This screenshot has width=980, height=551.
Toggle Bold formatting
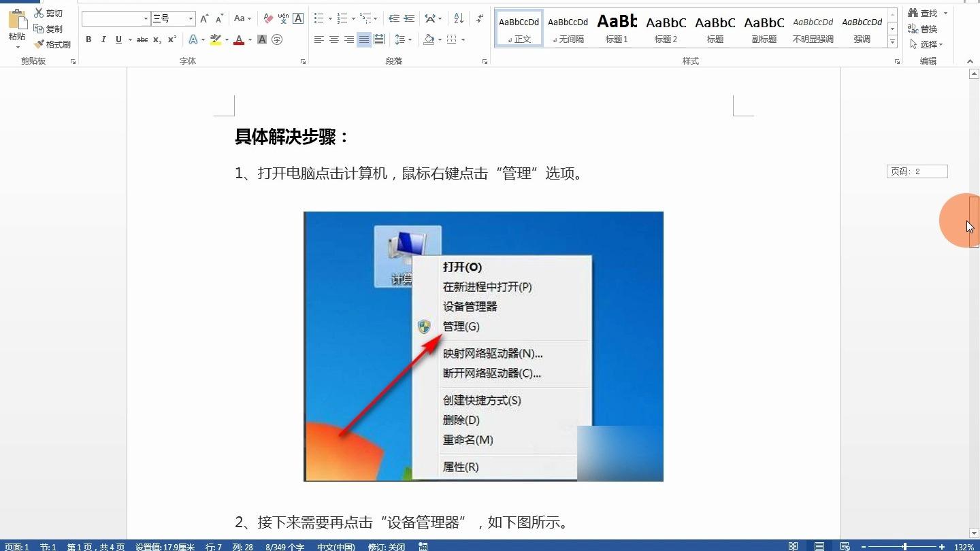88,40
